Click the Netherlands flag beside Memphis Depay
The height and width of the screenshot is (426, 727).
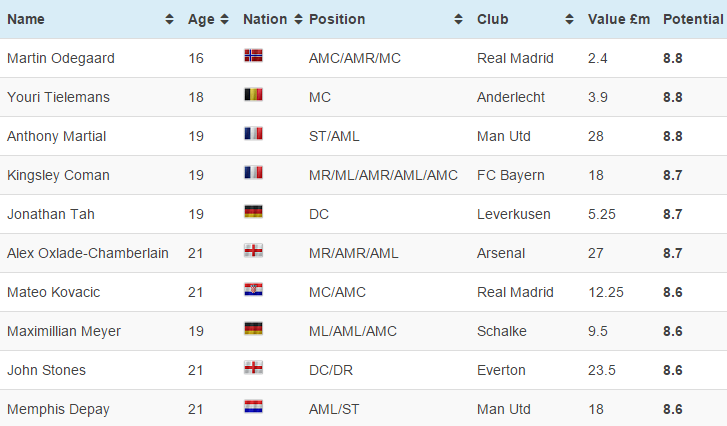point(253,408)
